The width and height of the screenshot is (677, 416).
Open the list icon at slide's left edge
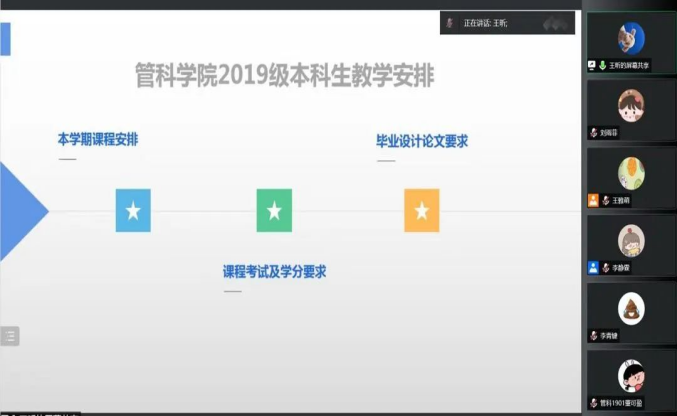tap(9, 336)
